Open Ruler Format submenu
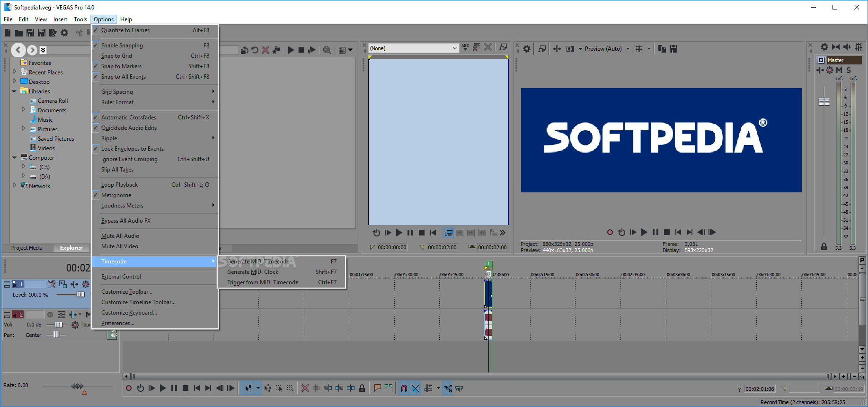Image resolution: width=868 pixels, height=407 pixels. point(155,102)
